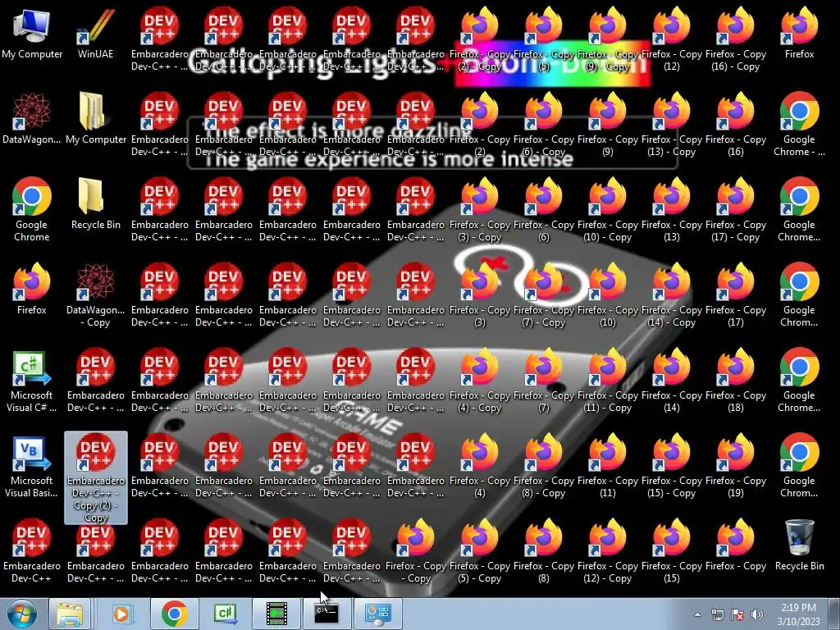Select Firefox - Copy (2) shortcut
Image resolution: width=840 pixels, height=630 pixels.
(x=479, y=125)
